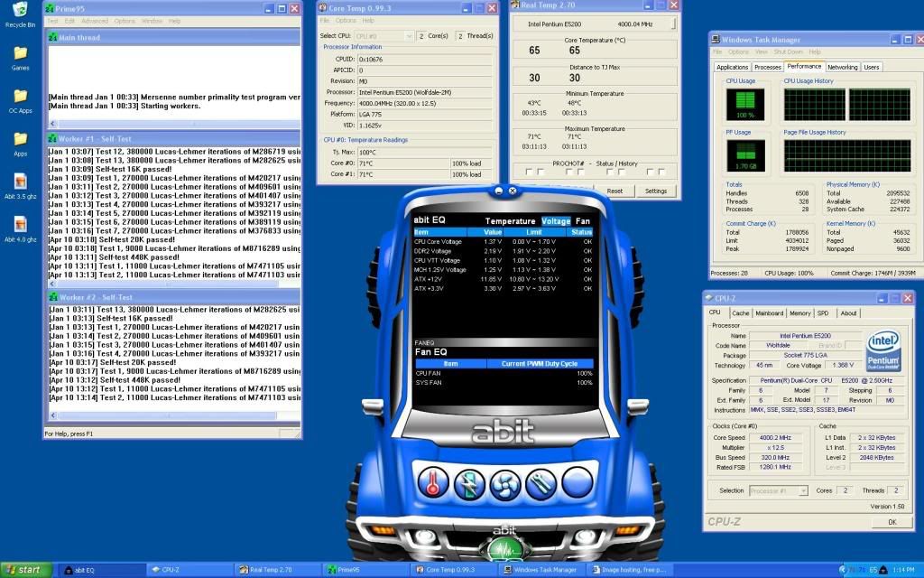Screen dimensions: 924x578
Task: Open the Abit 4.0 ghz desktop file
Action: click(20, 226)
